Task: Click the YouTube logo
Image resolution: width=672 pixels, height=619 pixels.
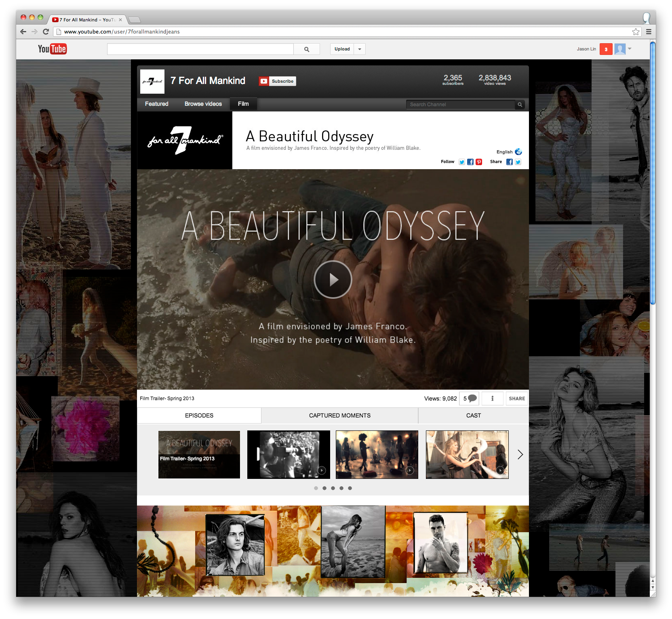Action: point(52,49)
